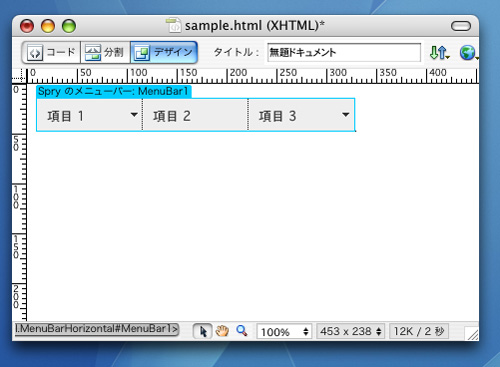Expand the 項目 3 submenu arrow
The width and height of the screenshot is (500, 367).
346,115
